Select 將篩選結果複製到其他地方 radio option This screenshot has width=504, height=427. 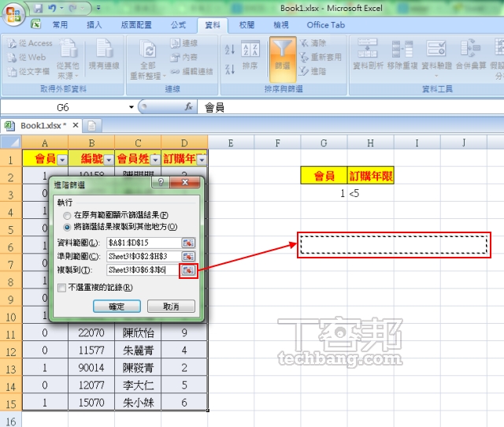click(66, 226)
